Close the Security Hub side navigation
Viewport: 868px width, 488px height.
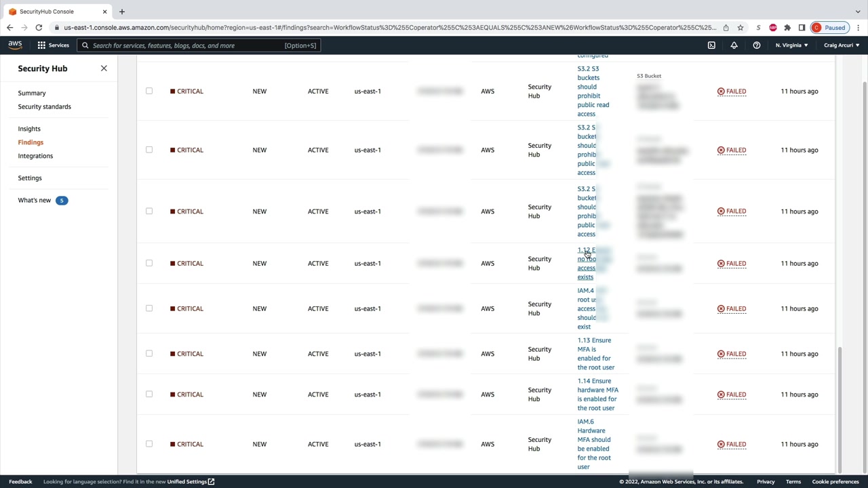tap(104, 68)
